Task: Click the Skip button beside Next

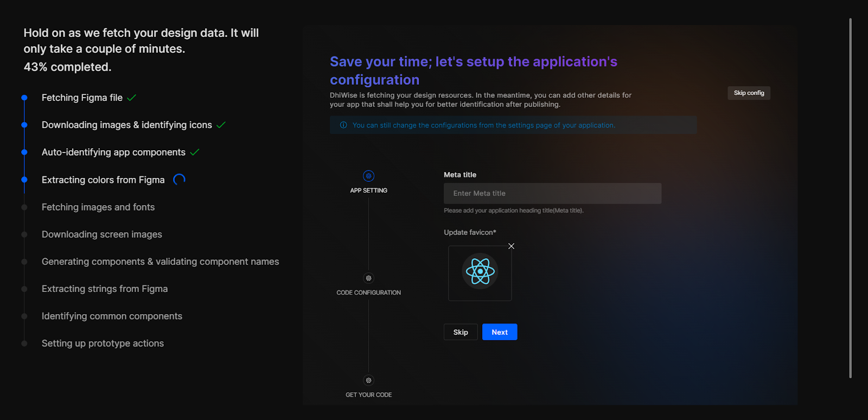Action: [461, 332]
